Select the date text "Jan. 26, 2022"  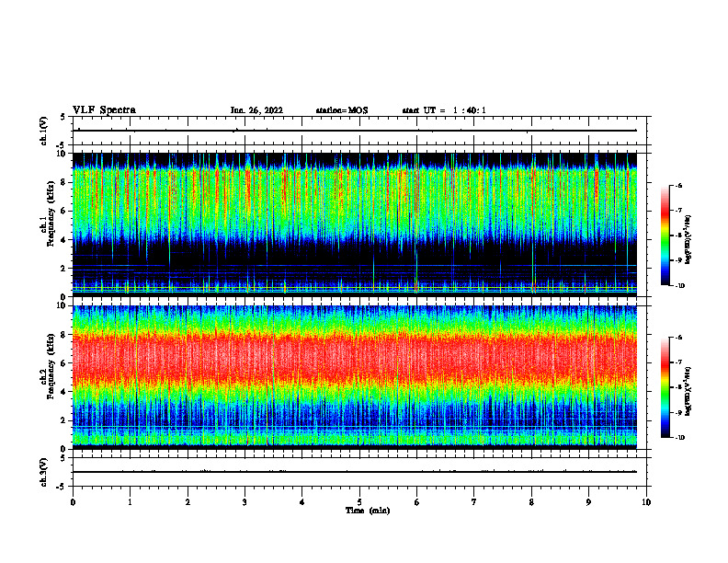coord(256,110)
